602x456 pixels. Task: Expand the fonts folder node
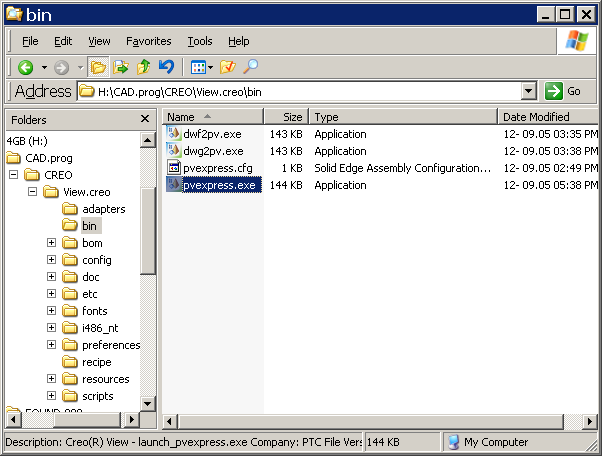click(x=51, y=311)
